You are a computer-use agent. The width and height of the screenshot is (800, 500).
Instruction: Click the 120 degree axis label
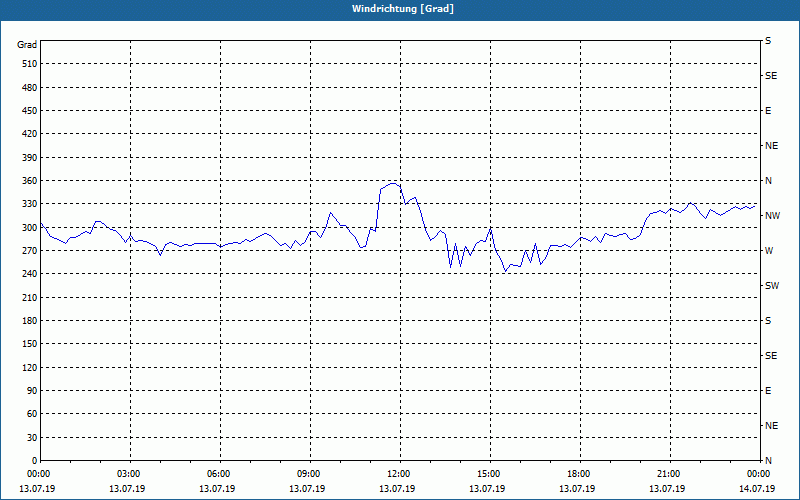click(x=30, y=367)
